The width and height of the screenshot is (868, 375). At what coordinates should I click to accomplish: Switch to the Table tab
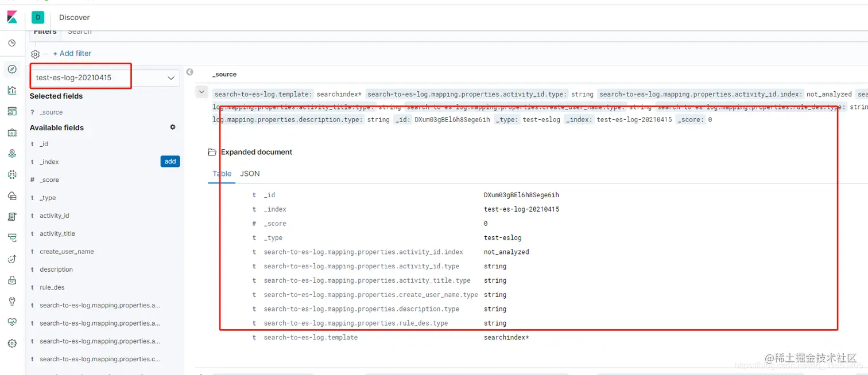222,174
